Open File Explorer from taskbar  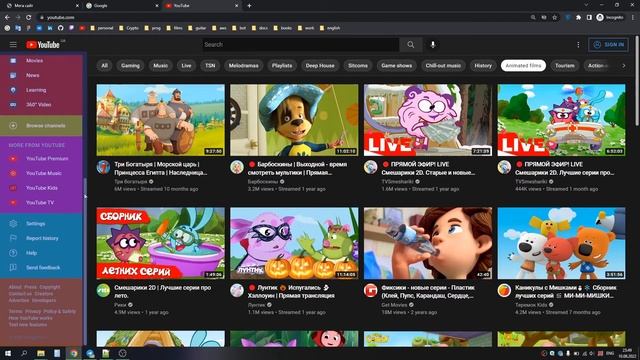41,353
